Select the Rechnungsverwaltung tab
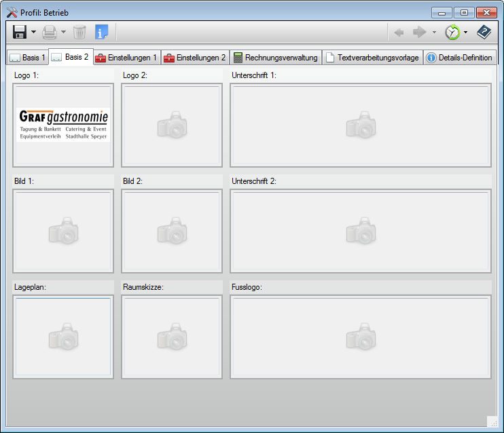 tap(275, 58)
